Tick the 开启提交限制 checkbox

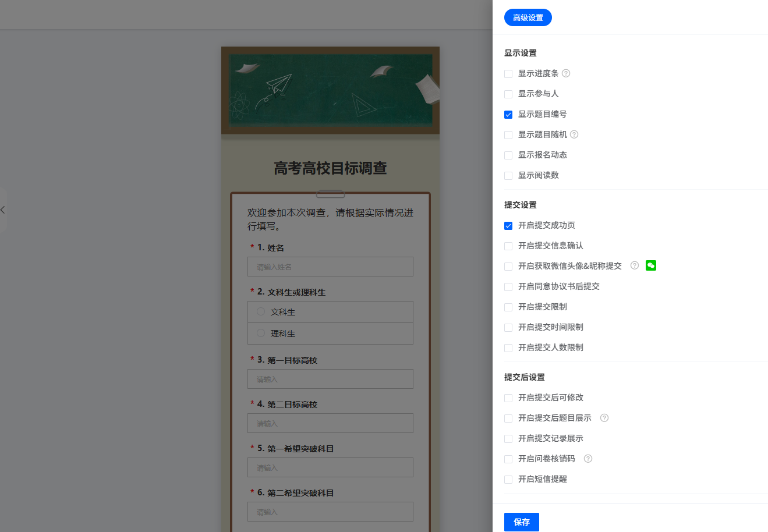(508, 307)
